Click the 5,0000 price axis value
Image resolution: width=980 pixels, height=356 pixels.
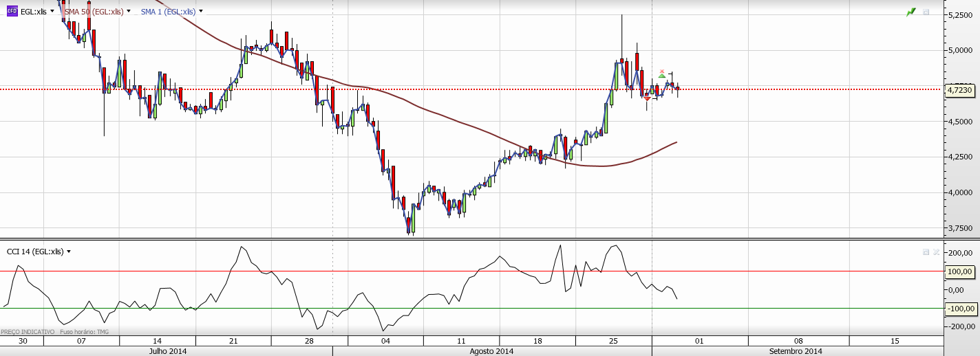tap(960, 50)
